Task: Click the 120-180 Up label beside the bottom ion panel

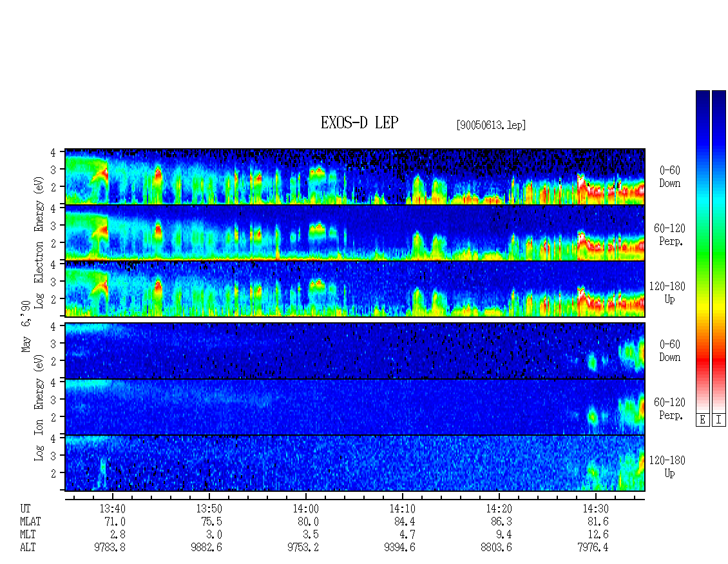Action: coord(667,467)
